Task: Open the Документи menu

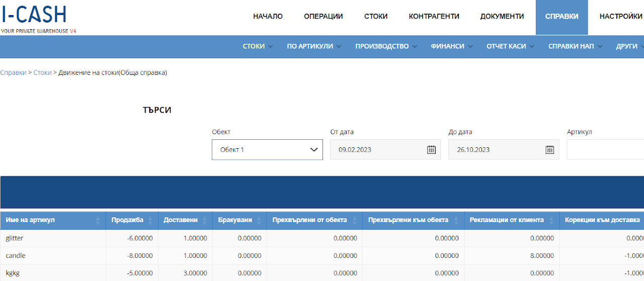Action: [502, 16]
